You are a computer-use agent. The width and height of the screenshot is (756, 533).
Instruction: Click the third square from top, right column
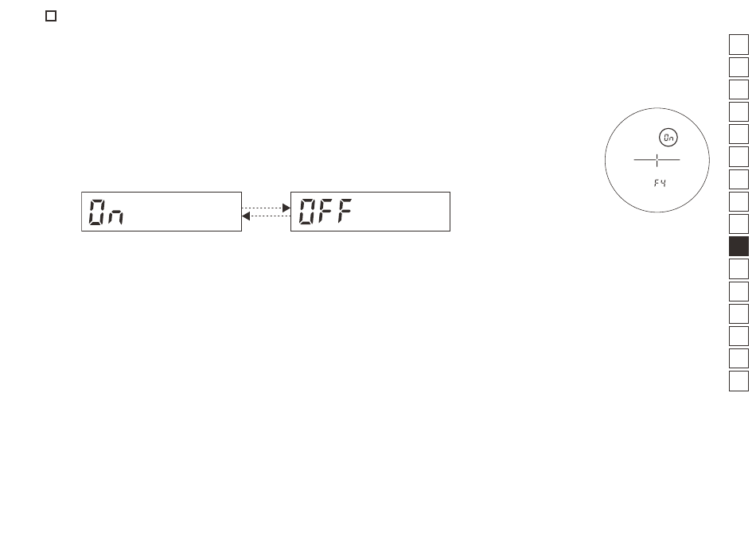pos(738,89)
